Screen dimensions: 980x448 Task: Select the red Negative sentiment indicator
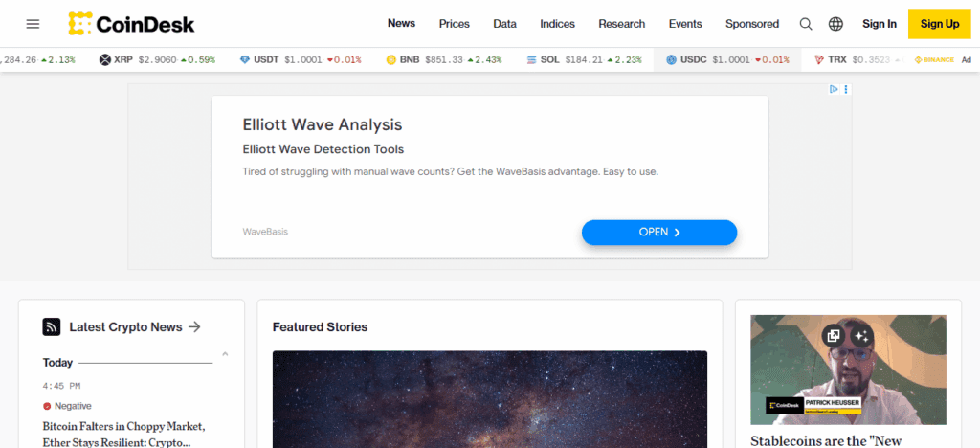(47, 406)
